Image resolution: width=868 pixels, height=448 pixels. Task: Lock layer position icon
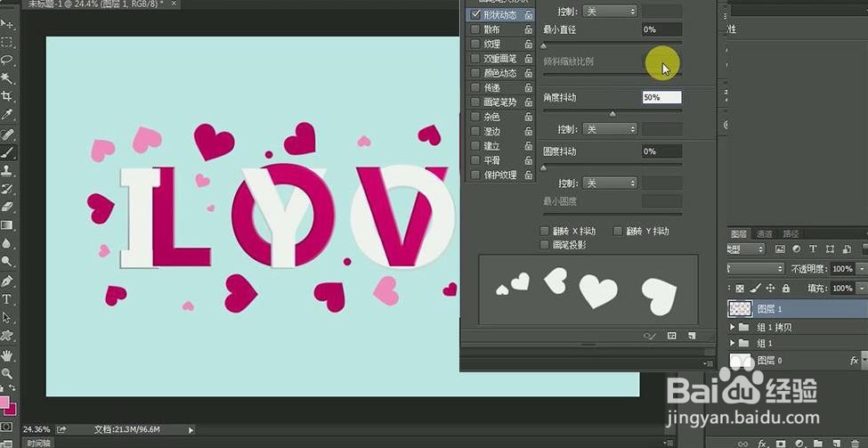[770, 289]
